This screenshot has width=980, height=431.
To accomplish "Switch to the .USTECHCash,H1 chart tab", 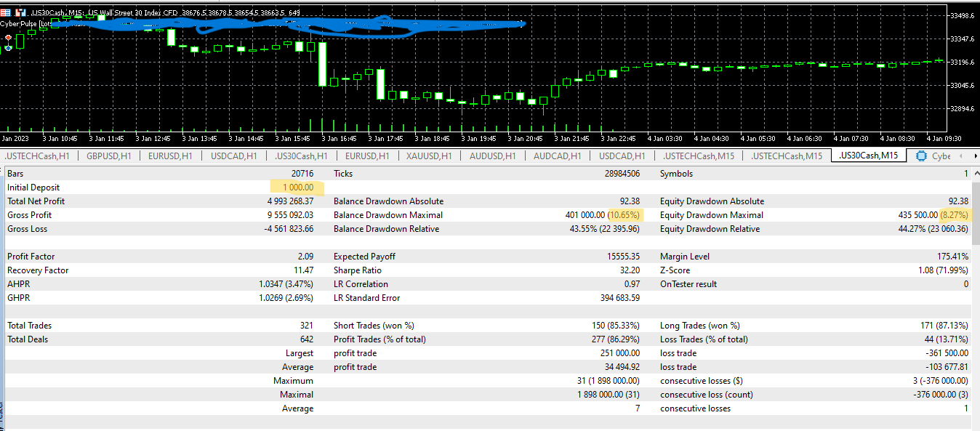I will point(37,156).
